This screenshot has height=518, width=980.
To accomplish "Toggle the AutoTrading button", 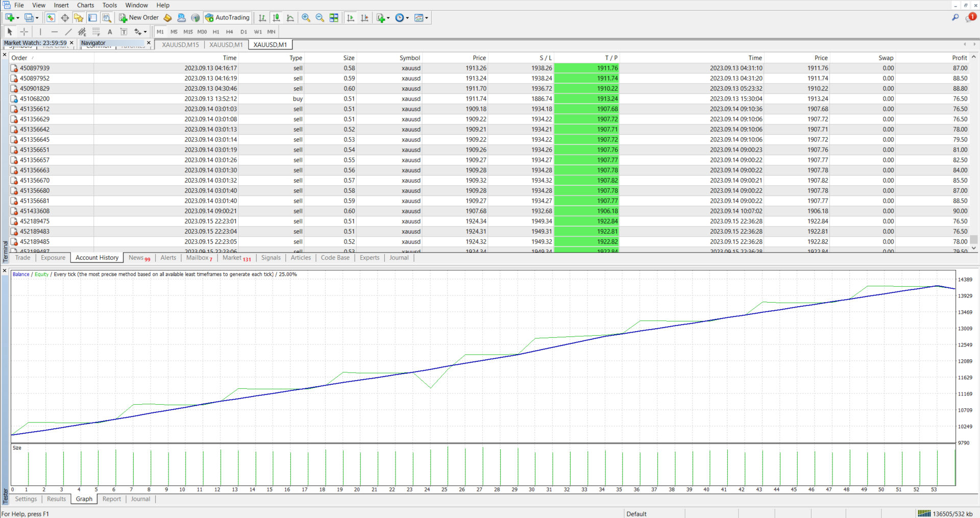I will pyautogui.click(x=228, y=18).
